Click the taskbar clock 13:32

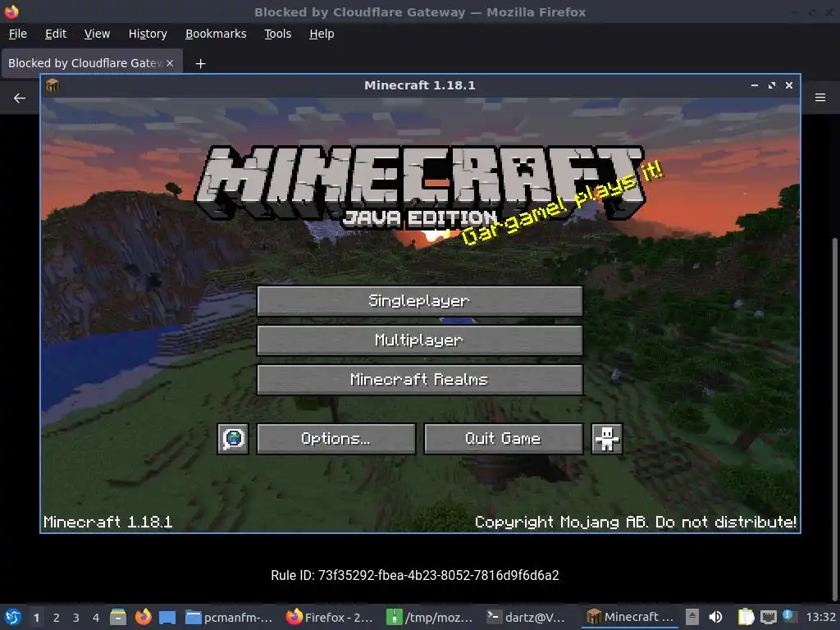820,617
